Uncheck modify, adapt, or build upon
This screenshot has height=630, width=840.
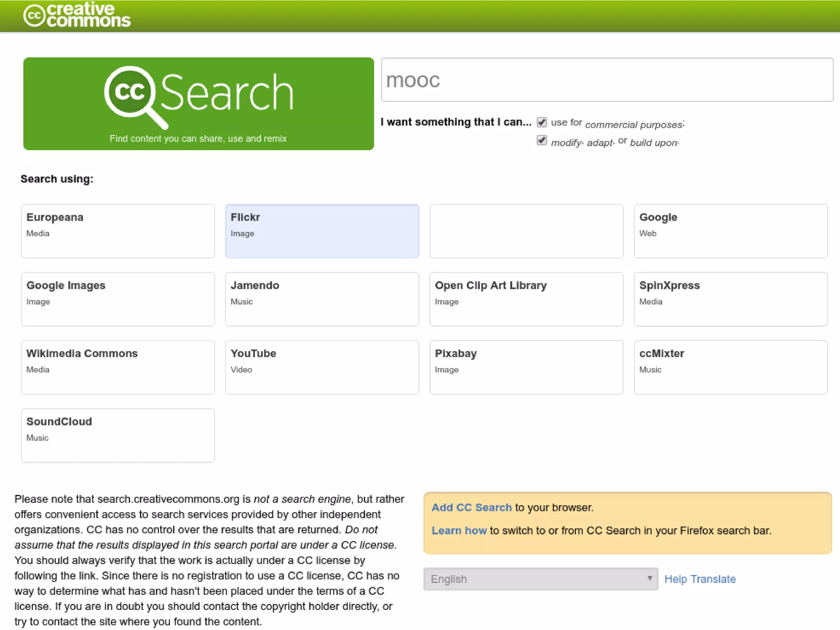click(x=542, y=141)
